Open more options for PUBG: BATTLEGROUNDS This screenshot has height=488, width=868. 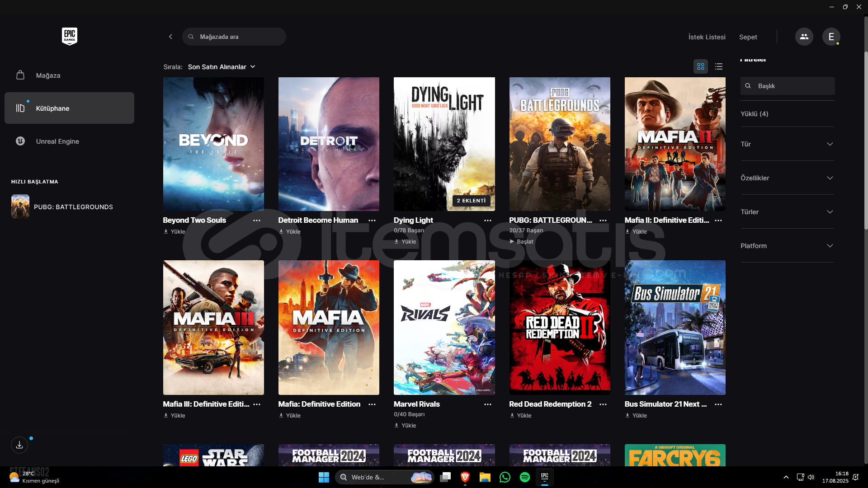point(603,221)
